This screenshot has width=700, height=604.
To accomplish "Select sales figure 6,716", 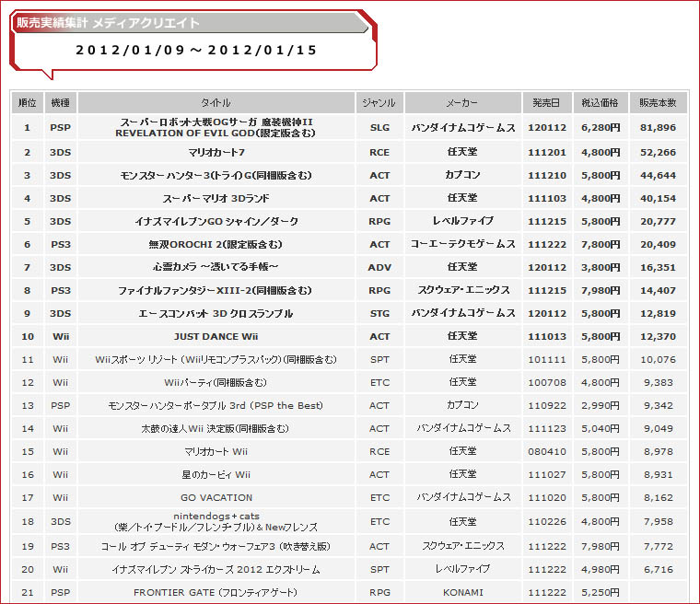I will coord(658,570).
